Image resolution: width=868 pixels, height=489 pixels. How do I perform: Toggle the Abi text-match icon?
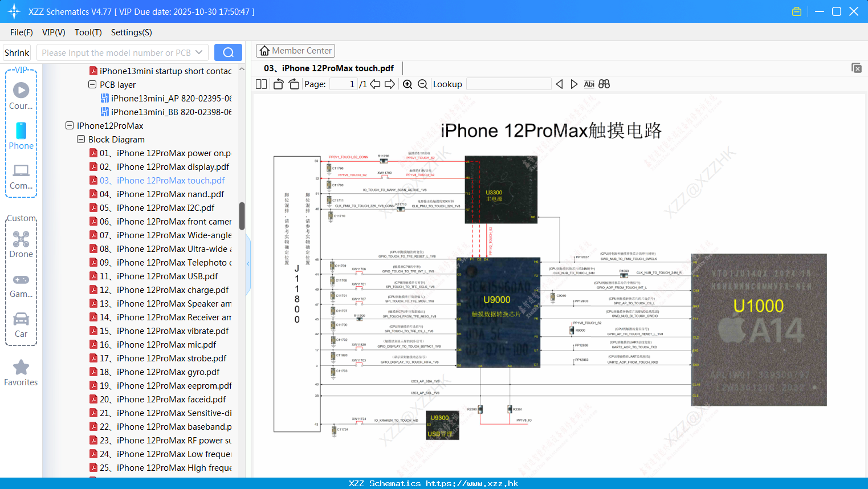pos(589,84)
